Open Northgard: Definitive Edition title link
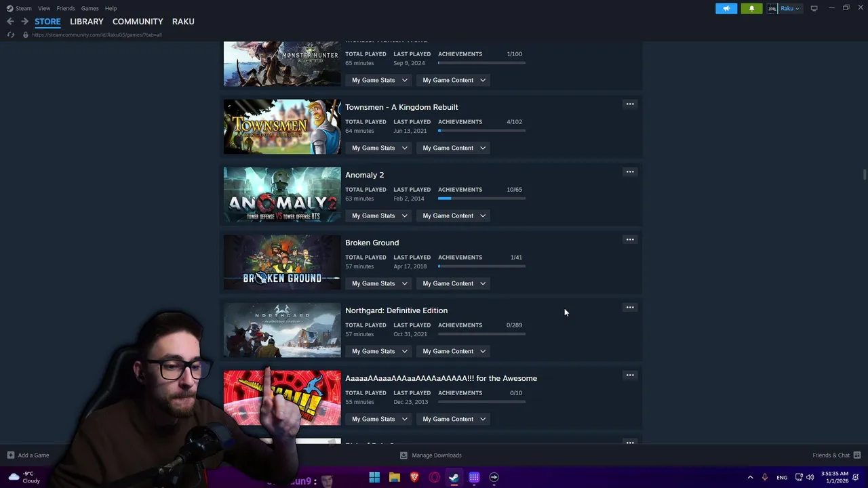 396,310
